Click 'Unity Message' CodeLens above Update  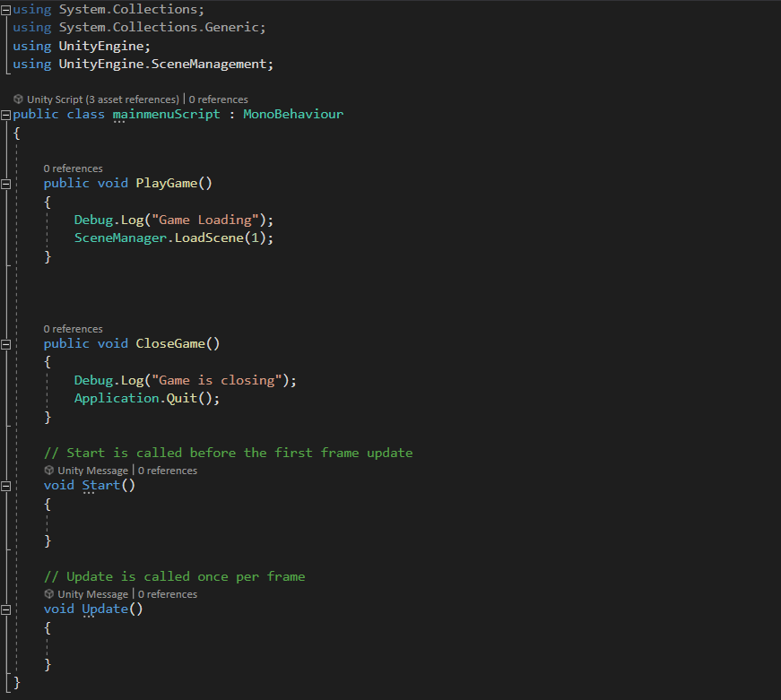coord(92,594)
